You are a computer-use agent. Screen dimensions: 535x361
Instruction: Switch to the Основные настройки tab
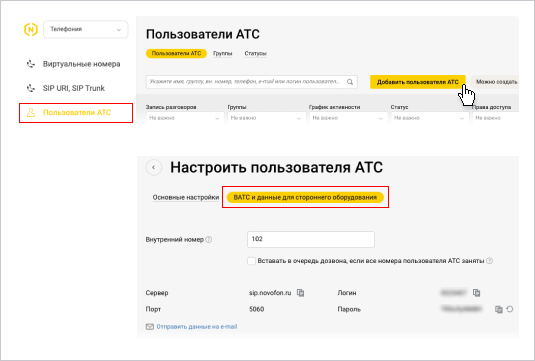click(x=186, y=198)
